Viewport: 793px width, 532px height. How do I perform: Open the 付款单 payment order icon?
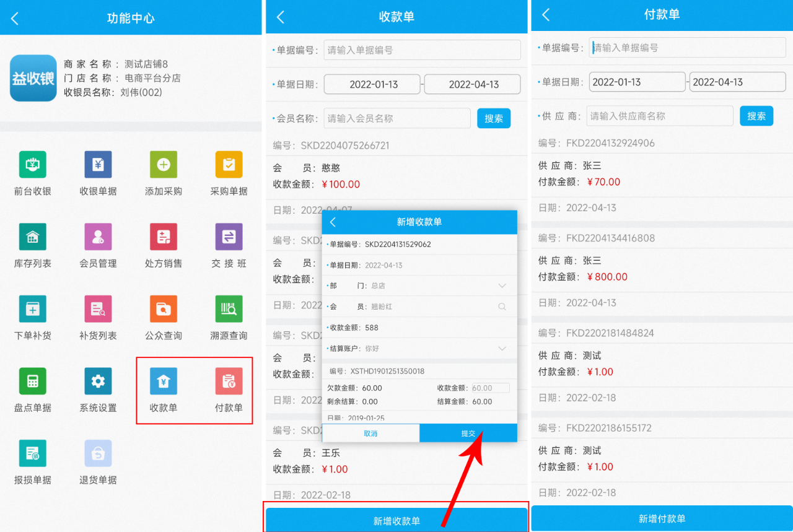click(229, 382)
